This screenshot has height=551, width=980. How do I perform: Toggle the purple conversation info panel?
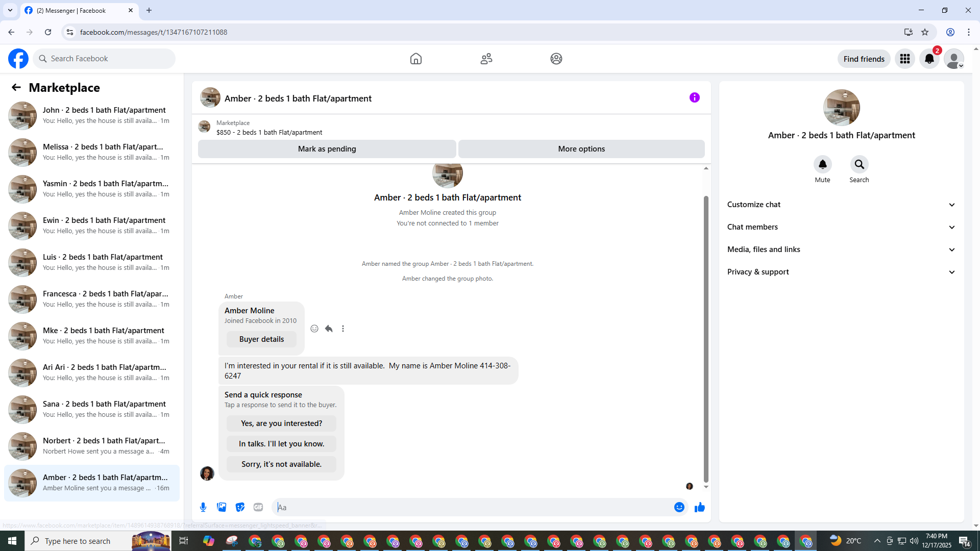click(x=694, y=97)
